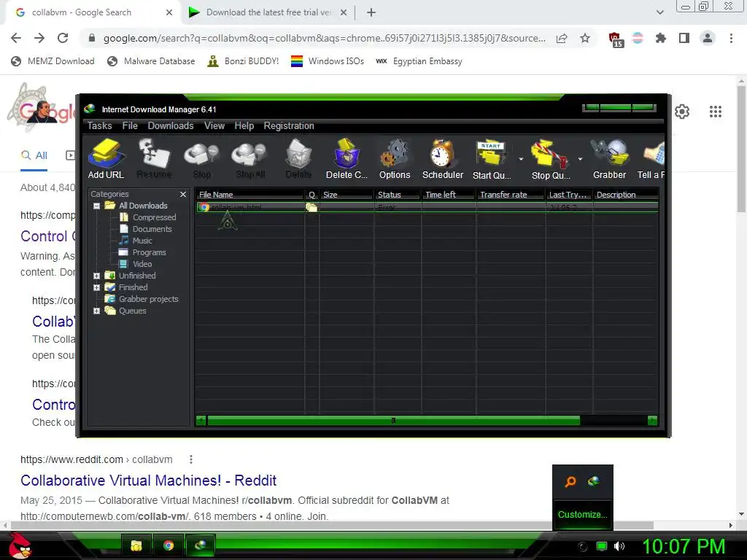Open Bonzi BUDDY! bookmark
The image size is (747, 560).
pyautogui.click(x=243, y=61)
